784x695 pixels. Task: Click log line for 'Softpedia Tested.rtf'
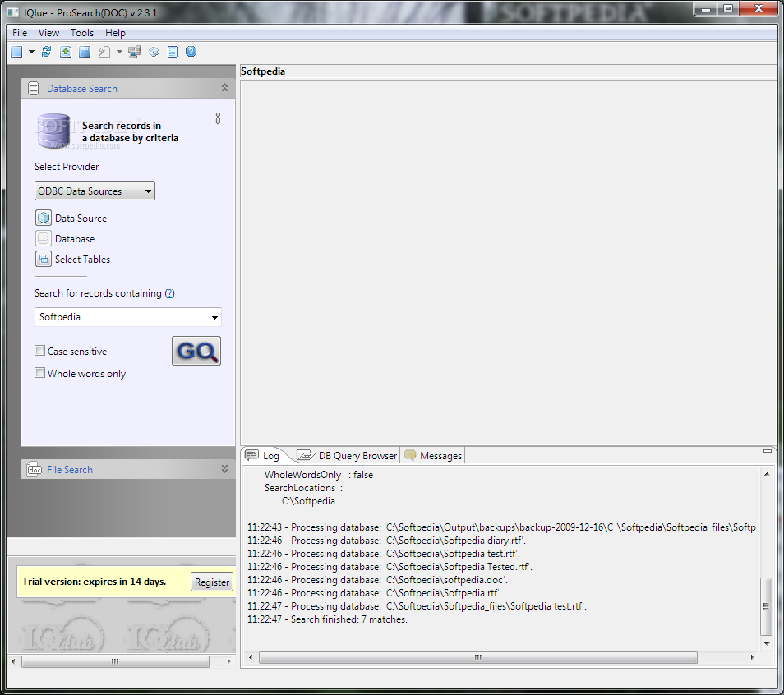(x=390, y=567)
